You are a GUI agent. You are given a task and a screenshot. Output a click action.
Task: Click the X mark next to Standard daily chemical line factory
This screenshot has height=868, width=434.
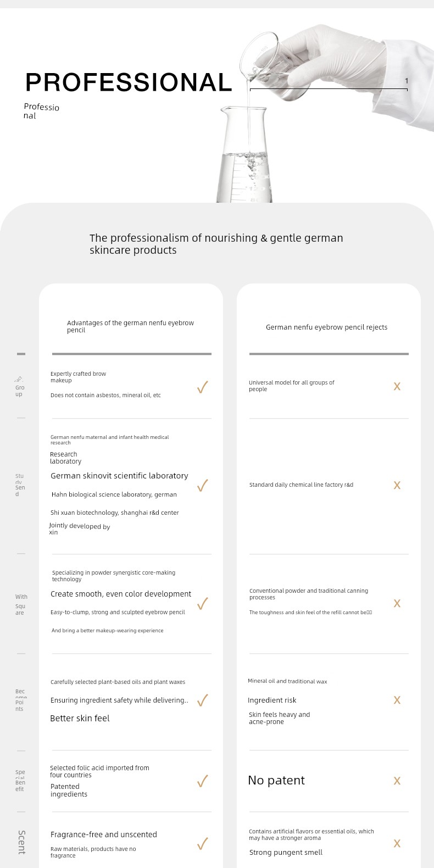[x=397, y=485]
